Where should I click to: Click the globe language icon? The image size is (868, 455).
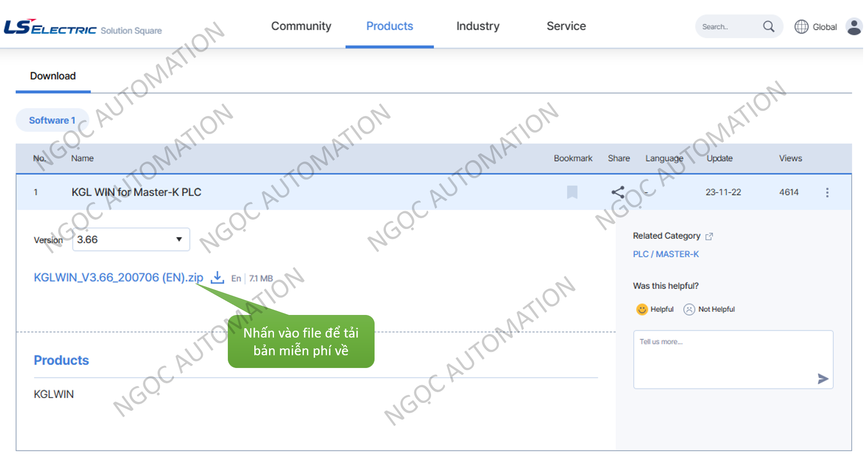click(x=801, y=27)
